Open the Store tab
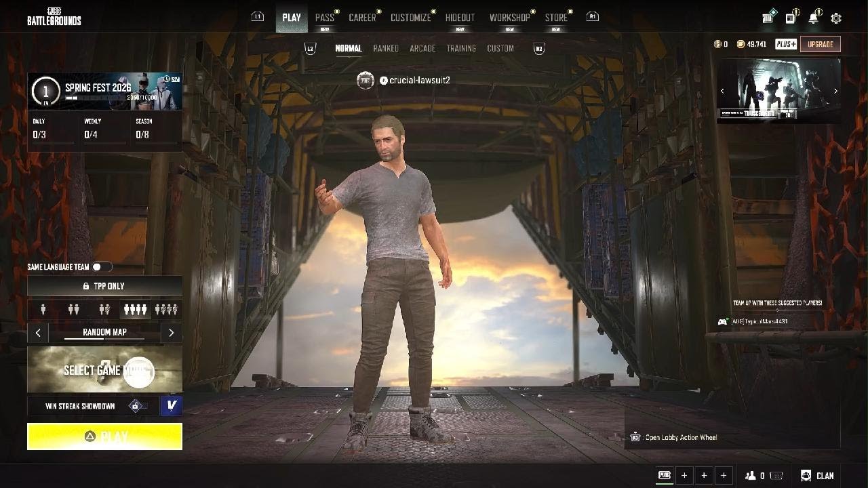This screenshot has height=488, width=868. pyautogui.click(x=557, y=18)
